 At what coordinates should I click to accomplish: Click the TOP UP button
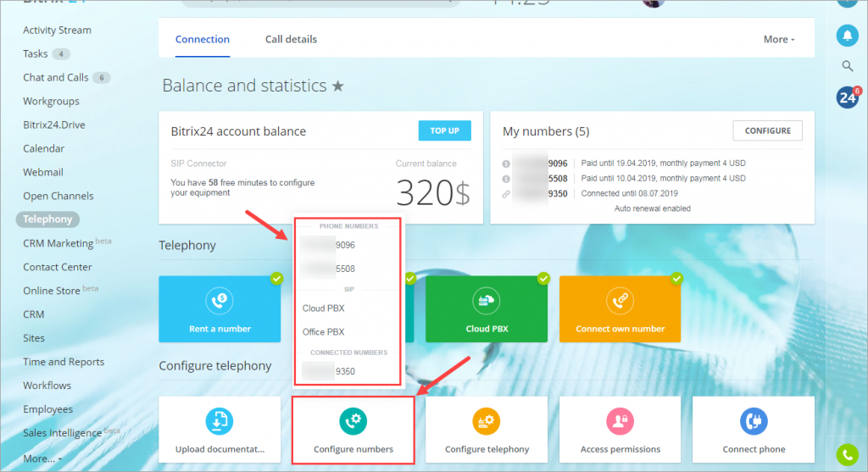[444, 130]
